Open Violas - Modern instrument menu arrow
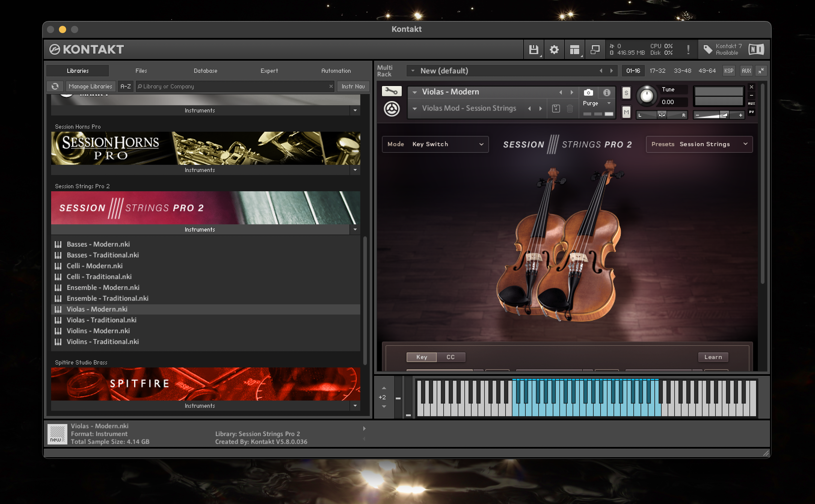The image size is (815, 504). pyautogui.click(x=414, y=92)
